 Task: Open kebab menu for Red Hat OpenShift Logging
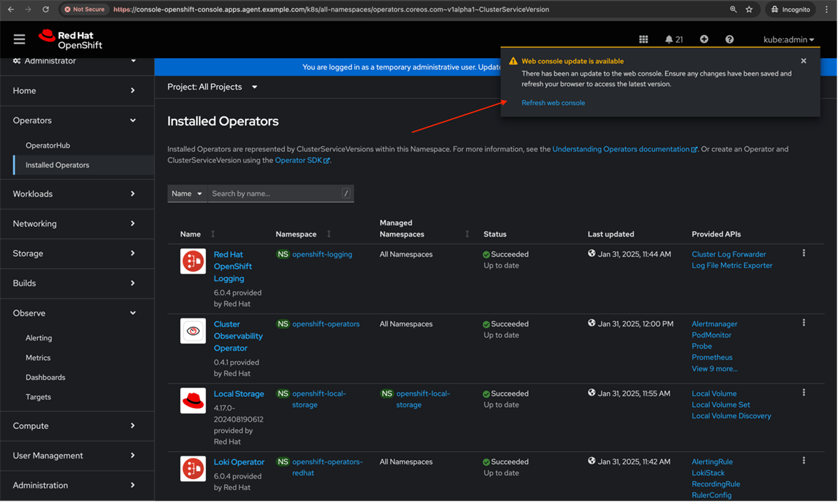(x=804, y=253)
